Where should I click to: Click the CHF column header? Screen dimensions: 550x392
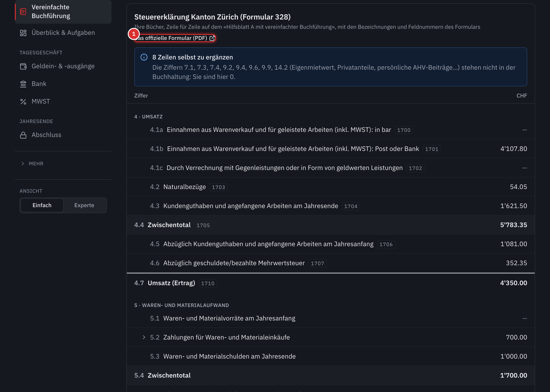(522, 96)
